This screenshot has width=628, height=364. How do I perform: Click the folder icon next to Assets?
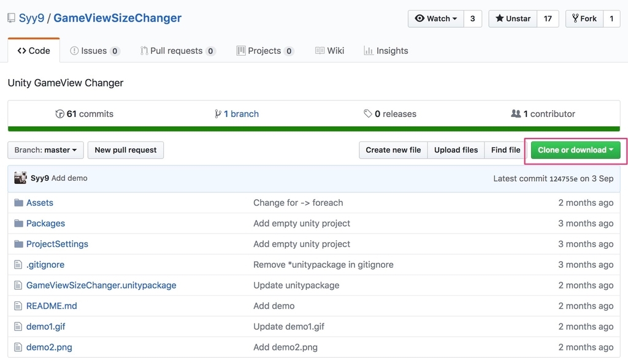[x=18, y=203]
